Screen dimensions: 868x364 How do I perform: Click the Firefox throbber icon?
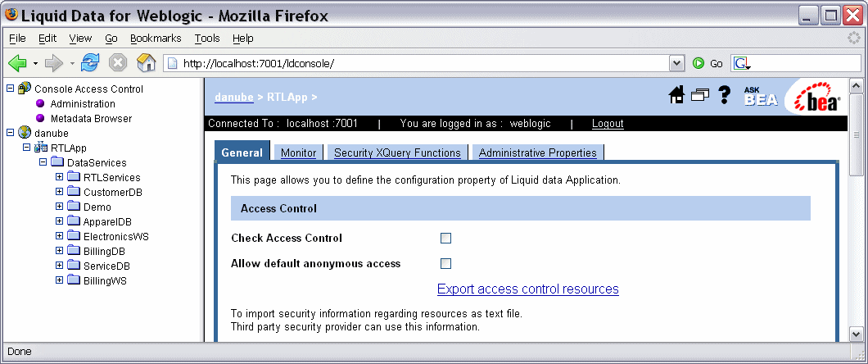pos(854,38)
